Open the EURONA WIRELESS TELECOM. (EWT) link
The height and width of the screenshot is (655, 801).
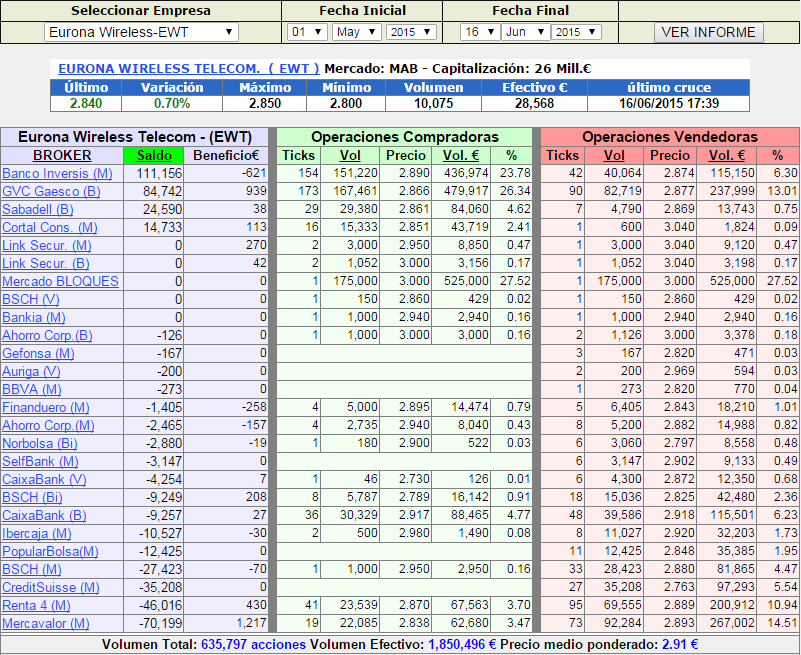pos(188,69)
